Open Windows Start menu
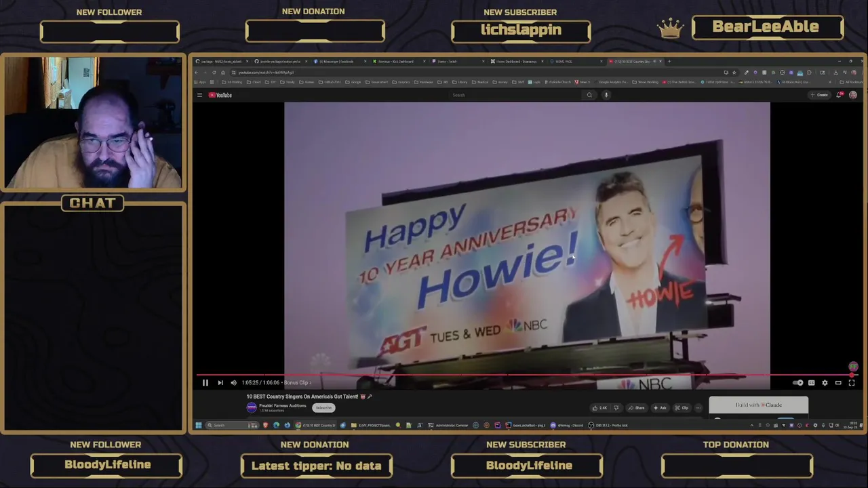Viewport: 868px width, 488px height. pos(199,426)
